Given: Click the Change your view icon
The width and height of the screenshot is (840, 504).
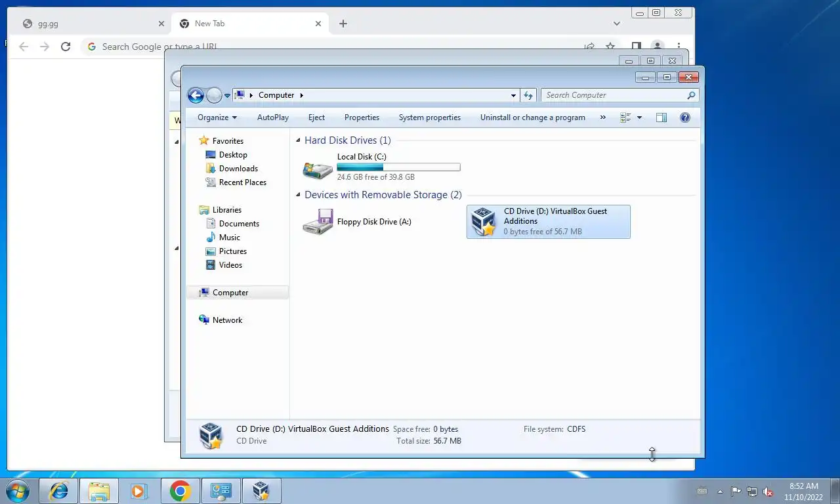Looking at the screenshot, I should click(625, 117).
